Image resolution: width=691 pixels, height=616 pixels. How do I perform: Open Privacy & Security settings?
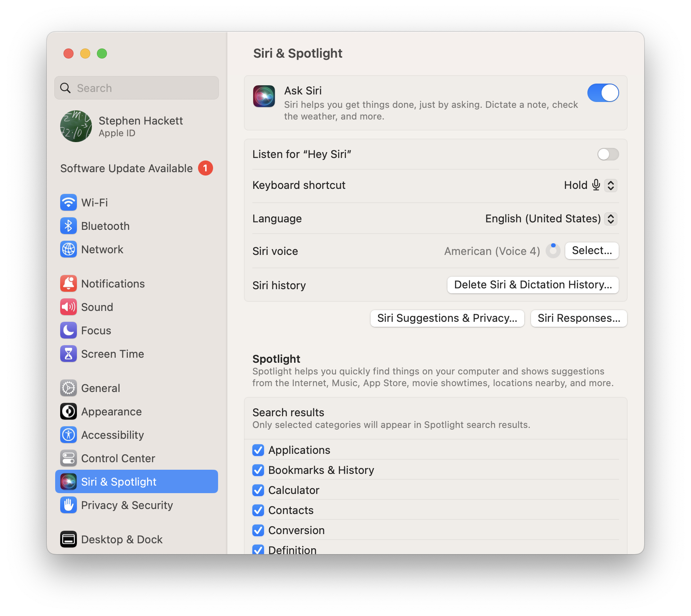137,505
